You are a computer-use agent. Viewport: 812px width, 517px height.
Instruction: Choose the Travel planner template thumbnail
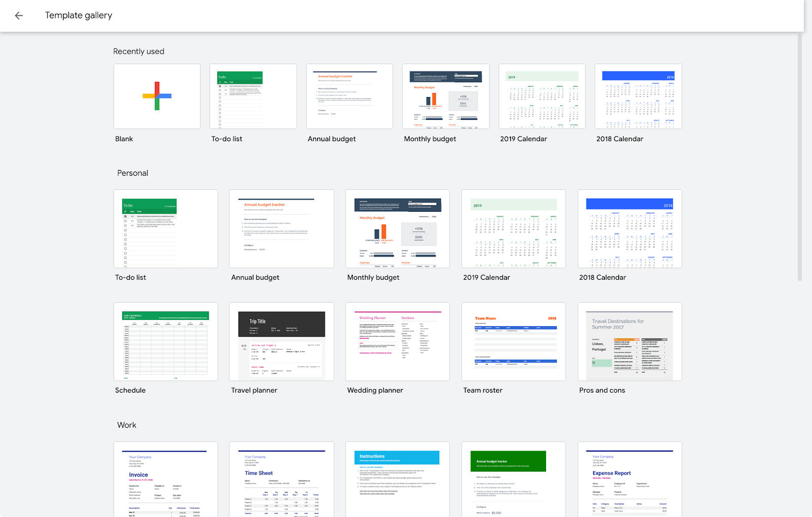pyautogui.click(x=282, y=341)
